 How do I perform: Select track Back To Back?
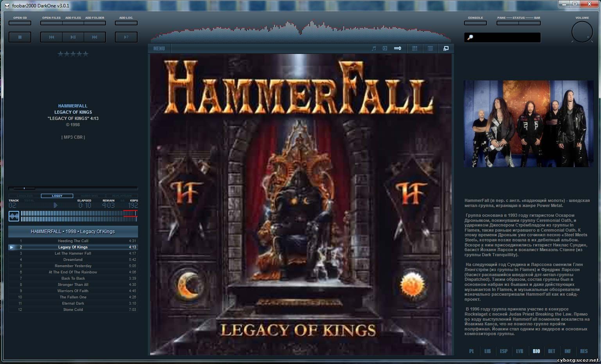[73, 278]
